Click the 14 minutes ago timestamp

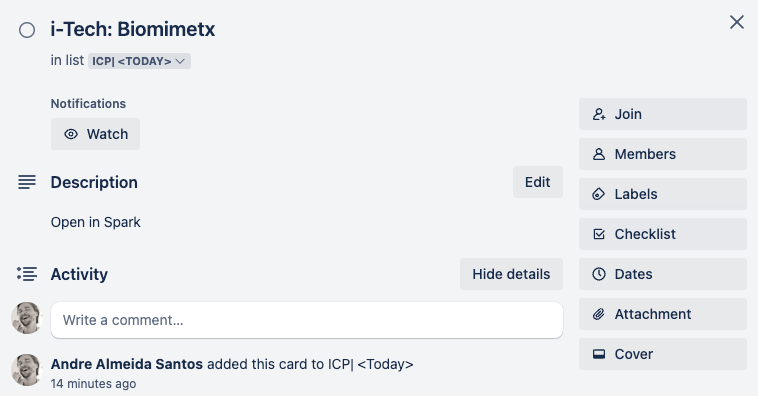[93, 384]
